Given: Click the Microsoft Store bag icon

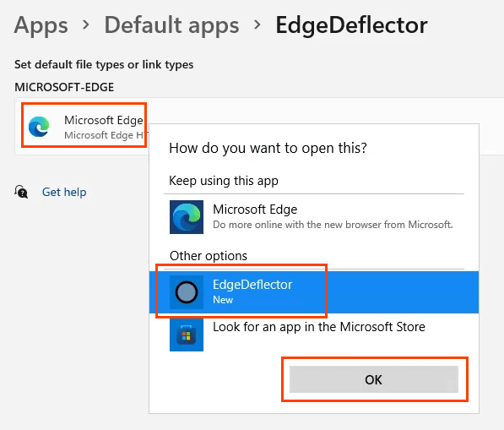Looking at the screenshot, I should click(x=187, y=335).
